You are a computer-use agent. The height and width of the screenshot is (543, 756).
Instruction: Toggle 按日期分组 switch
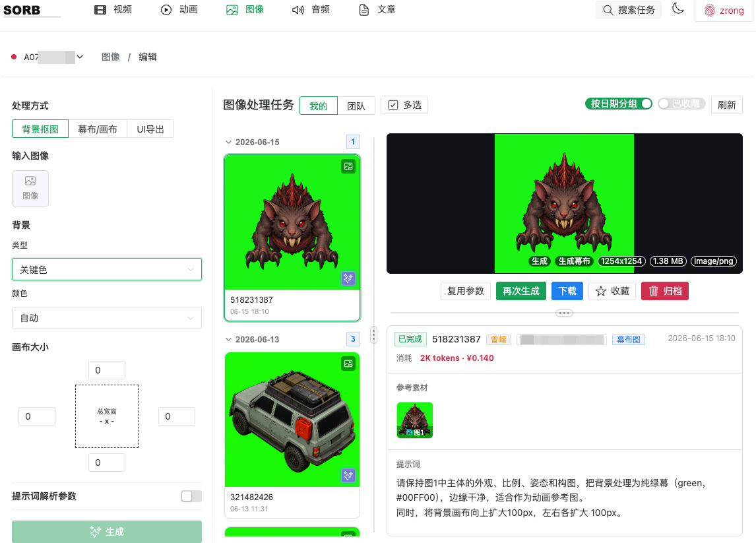point(619,104)
